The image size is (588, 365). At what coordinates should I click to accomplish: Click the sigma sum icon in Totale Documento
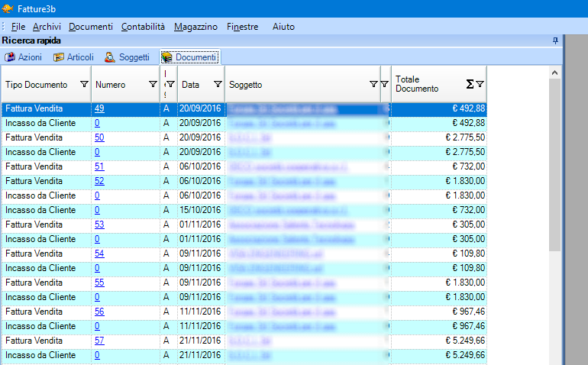click(x=470, y=84)
